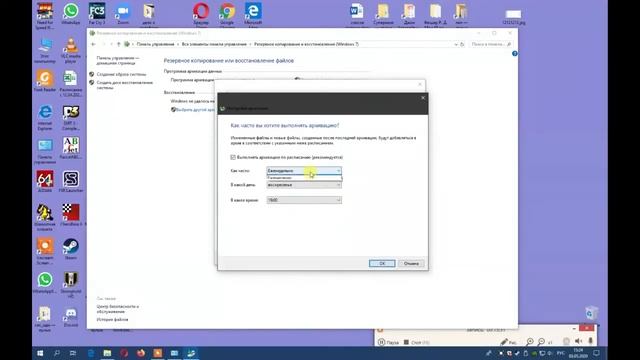Open the File History link
The height and width of the screenshot is (360, 640).
point(112,320)
